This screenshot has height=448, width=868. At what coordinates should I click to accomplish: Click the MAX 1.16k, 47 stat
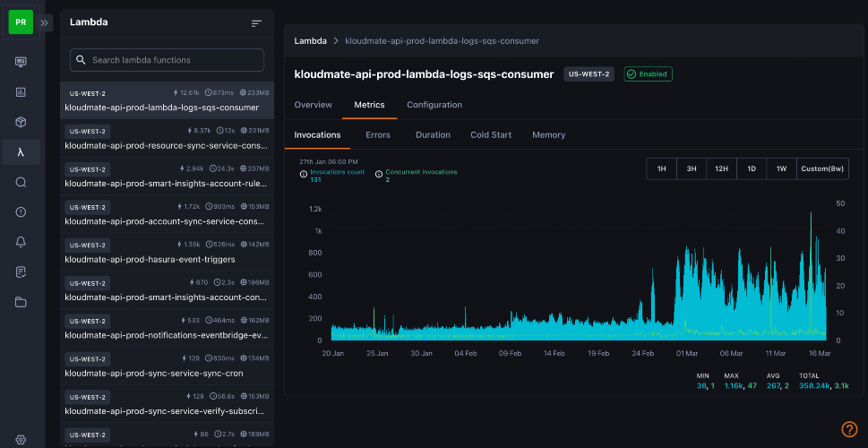tap(740, 381)
